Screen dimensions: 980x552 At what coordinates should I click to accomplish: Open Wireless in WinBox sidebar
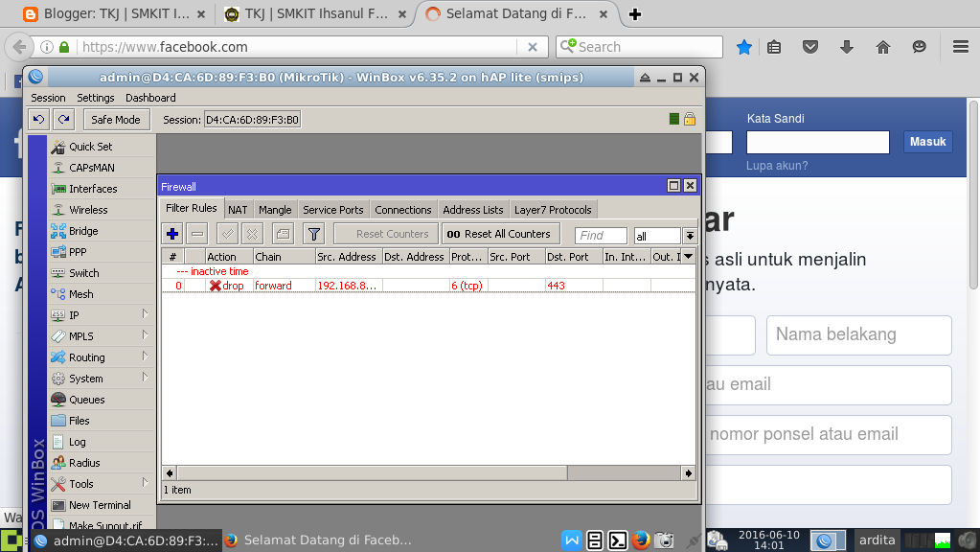pos(102,210)
